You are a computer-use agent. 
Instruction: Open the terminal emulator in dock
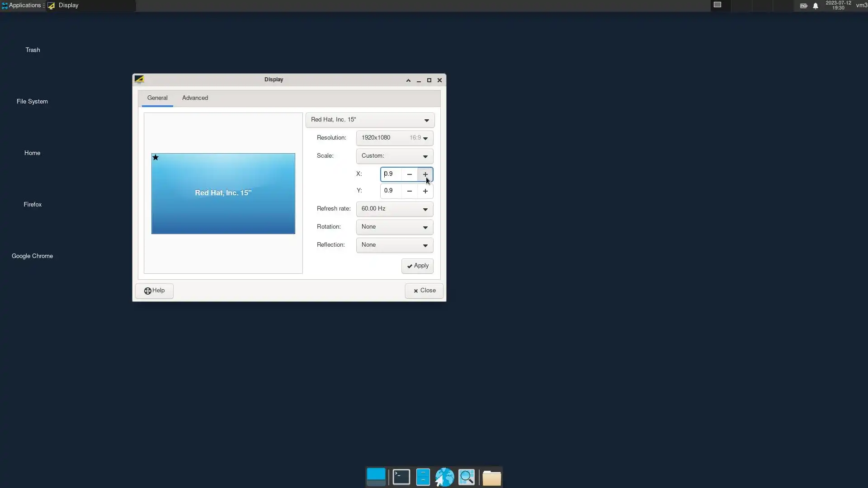point(401,477)
